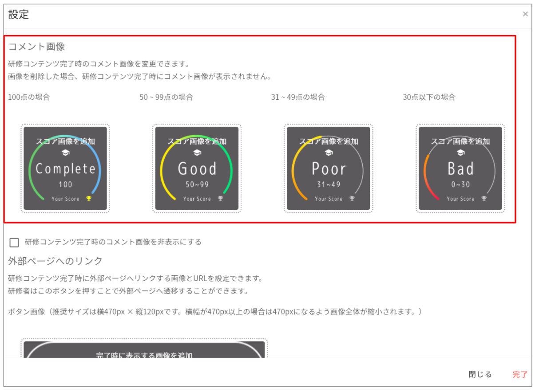Click the 100点の場合 label
Viewport: 539px width, 392px height.
[29, 97]
